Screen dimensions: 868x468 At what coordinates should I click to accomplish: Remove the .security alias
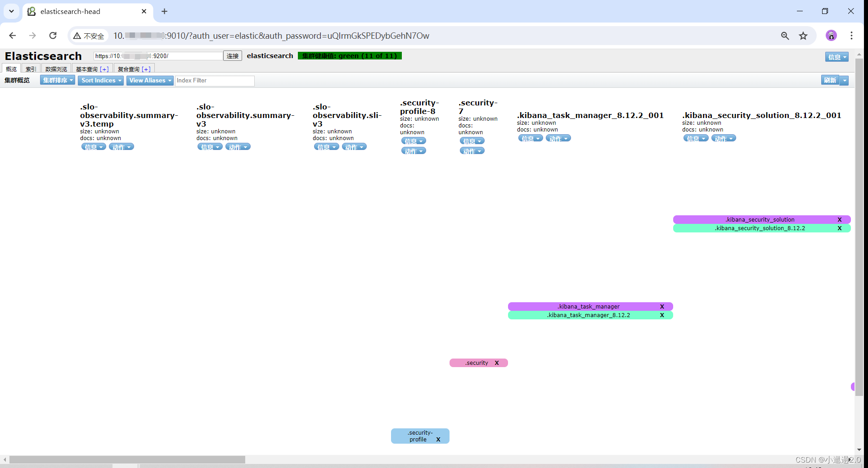point(497,363)
